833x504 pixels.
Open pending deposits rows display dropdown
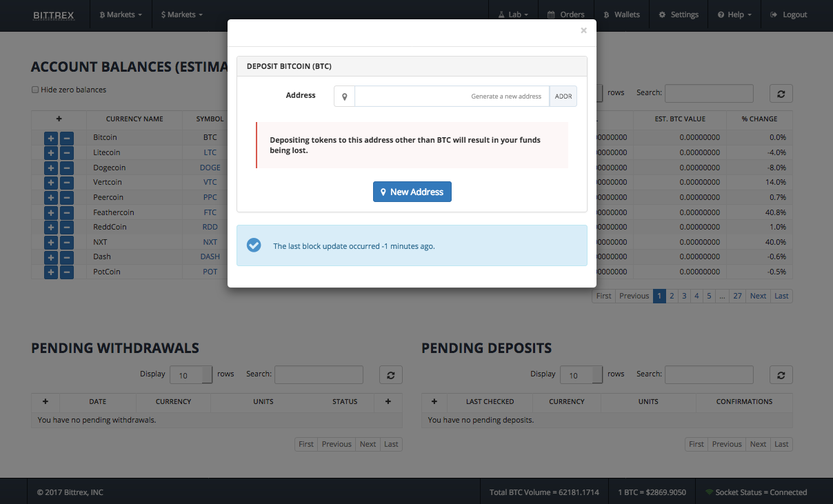pyautogui.click(x=582, y=375)
